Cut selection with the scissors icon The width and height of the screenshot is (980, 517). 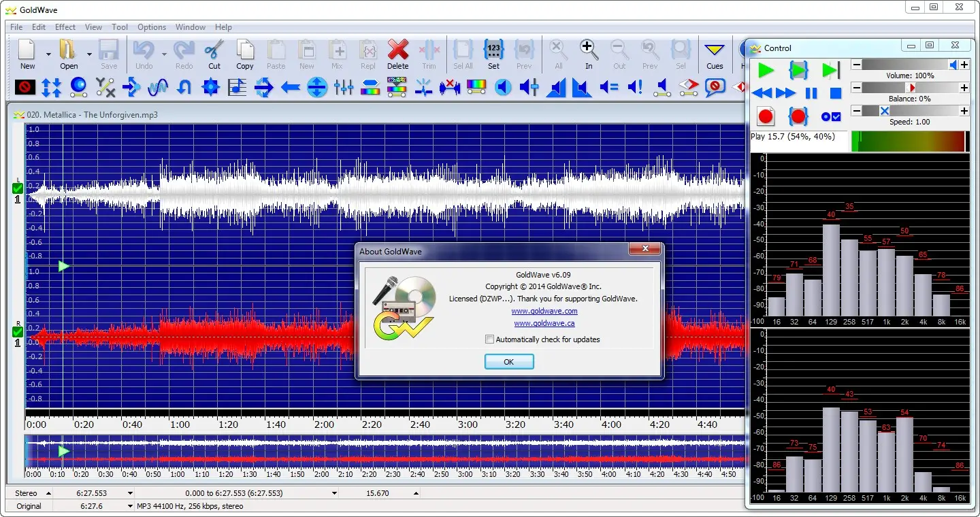214,50
